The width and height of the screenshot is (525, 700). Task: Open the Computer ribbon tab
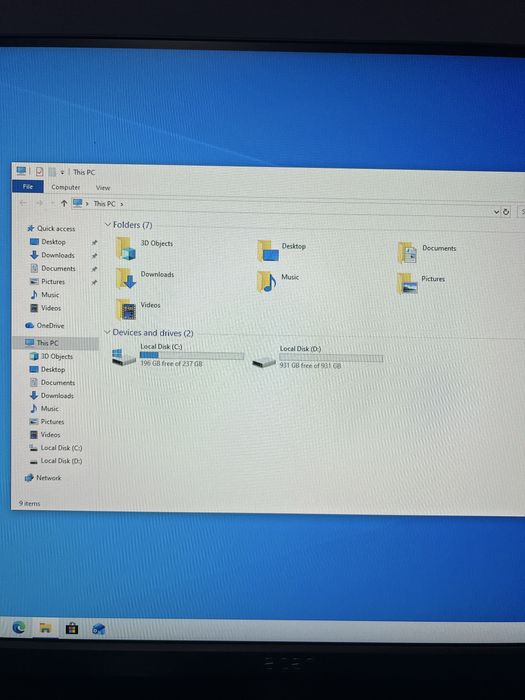[x=66, y=188]
